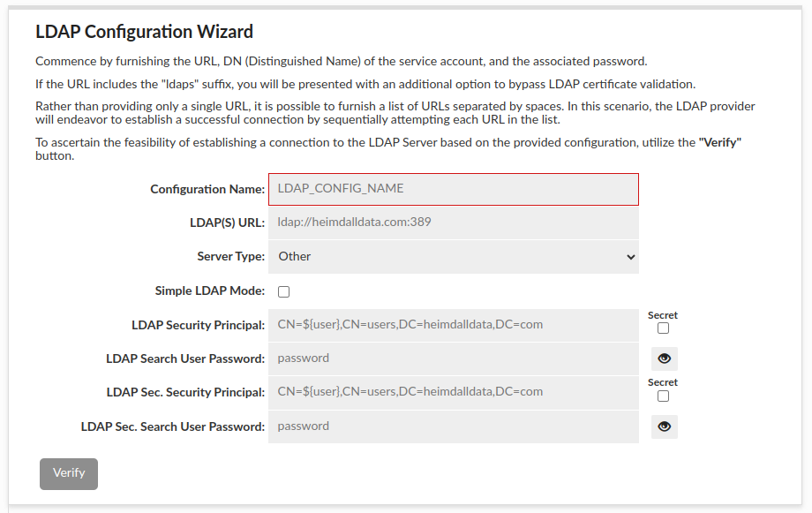Enable Simple LDAP Mode checkbox
The height and width of the screenshot is (513, 812).
click(x=283, y=291)
